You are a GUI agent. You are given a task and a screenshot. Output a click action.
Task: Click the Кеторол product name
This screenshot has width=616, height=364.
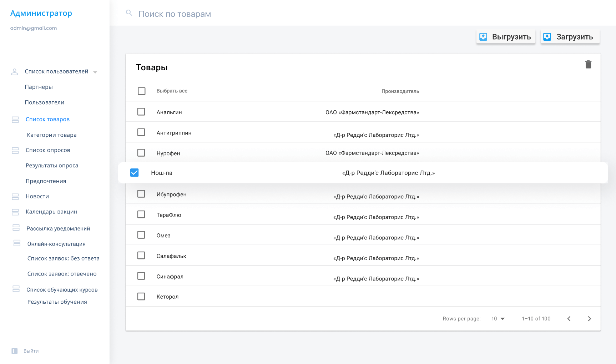(167, 297)
